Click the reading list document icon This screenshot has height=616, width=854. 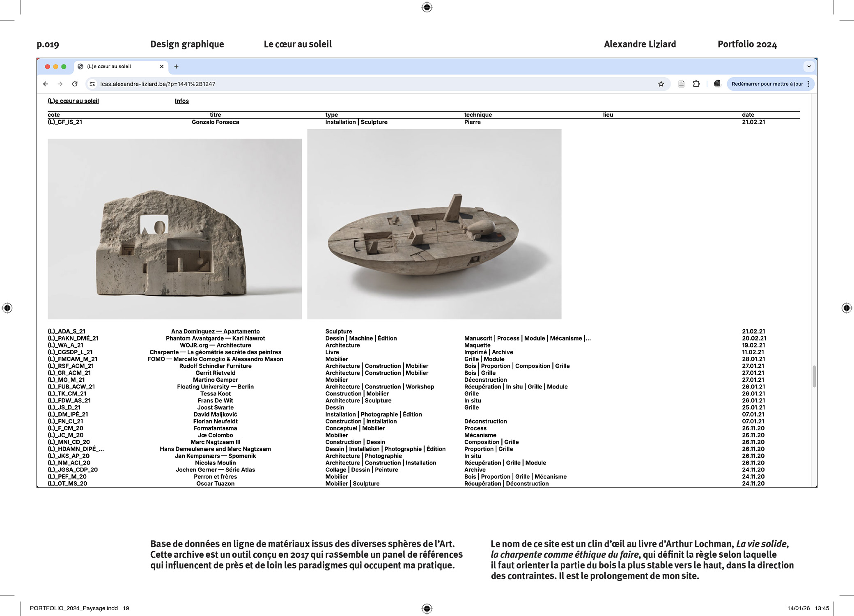click(x=681, y=84)
